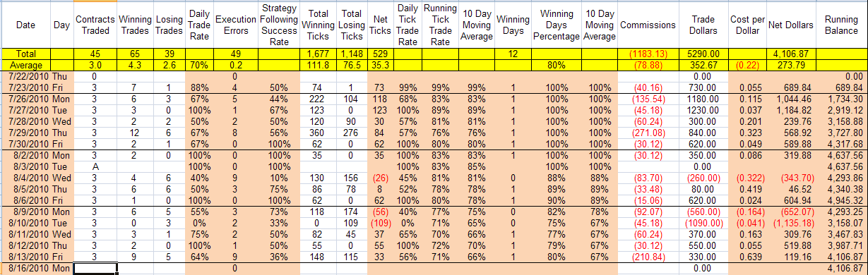Click the Strategy Following Success Rate header
This screenshot has width=868, height=275.
coord(279,25)
